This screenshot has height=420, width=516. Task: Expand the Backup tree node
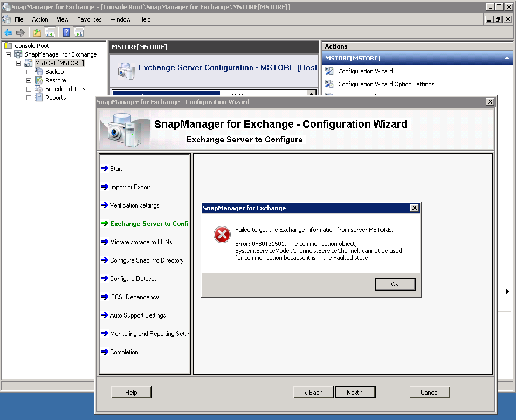click(29, 72)
